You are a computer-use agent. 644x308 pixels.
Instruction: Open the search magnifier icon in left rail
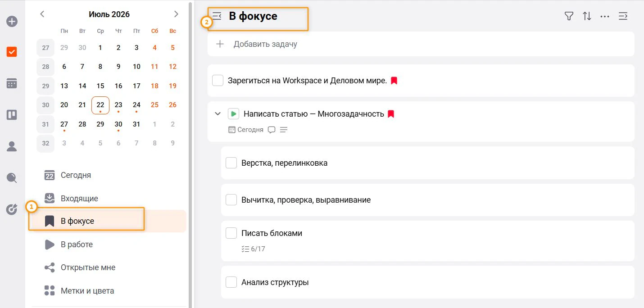(12, 178)
